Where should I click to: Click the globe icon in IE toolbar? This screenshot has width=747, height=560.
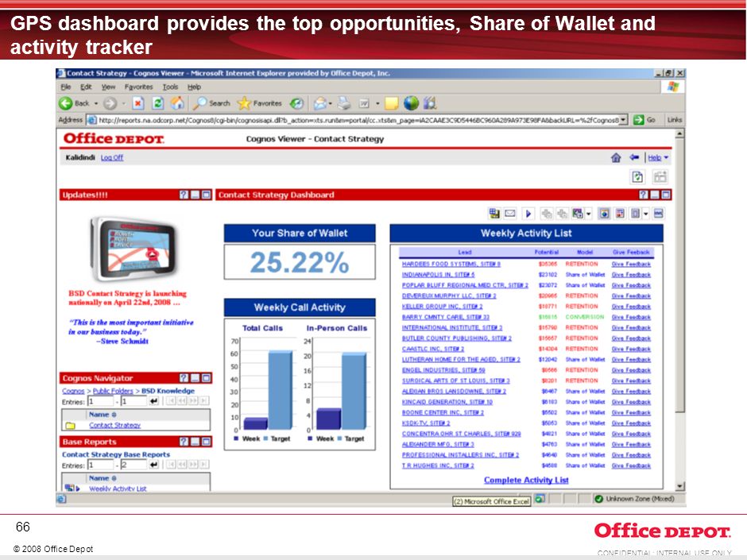[411, 102]
